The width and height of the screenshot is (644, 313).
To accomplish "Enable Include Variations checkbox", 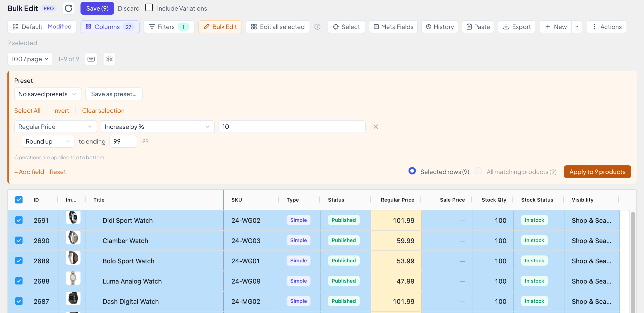I will [149, 8].
